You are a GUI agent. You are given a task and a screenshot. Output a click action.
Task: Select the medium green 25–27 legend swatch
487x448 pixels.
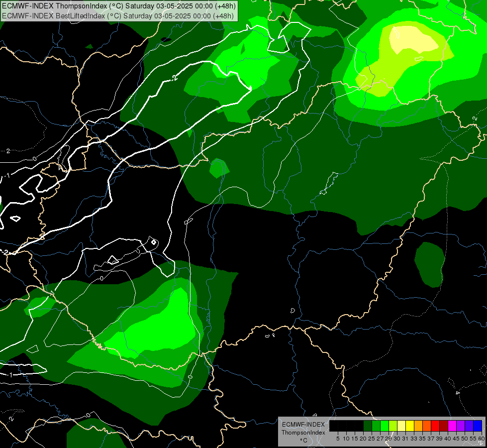pos(376,426)
